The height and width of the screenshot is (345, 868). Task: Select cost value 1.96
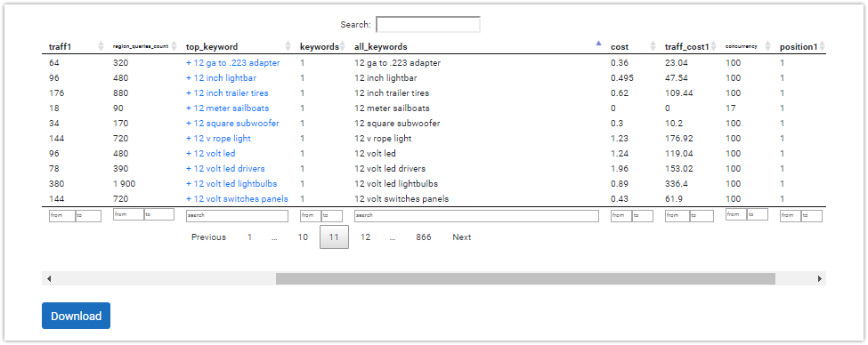click(620, 169)
